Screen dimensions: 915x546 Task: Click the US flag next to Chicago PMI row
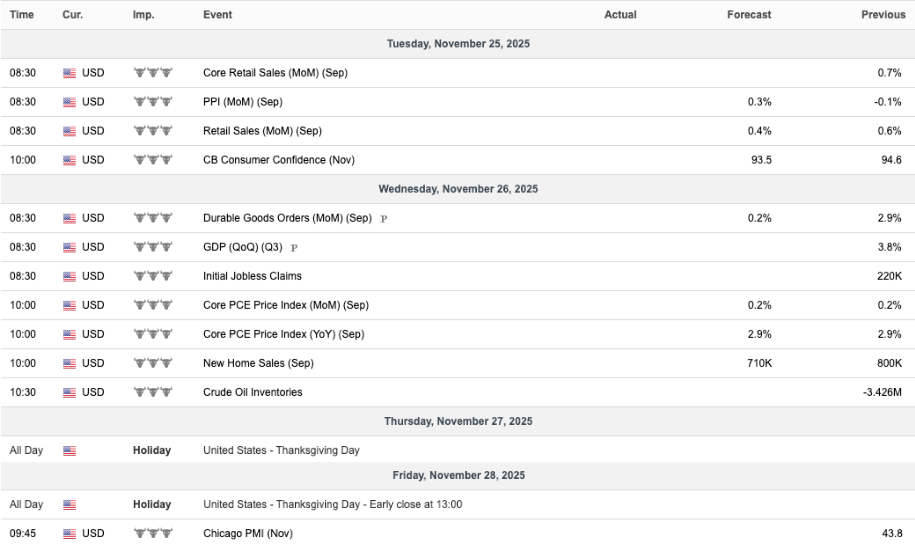point(69,534)
